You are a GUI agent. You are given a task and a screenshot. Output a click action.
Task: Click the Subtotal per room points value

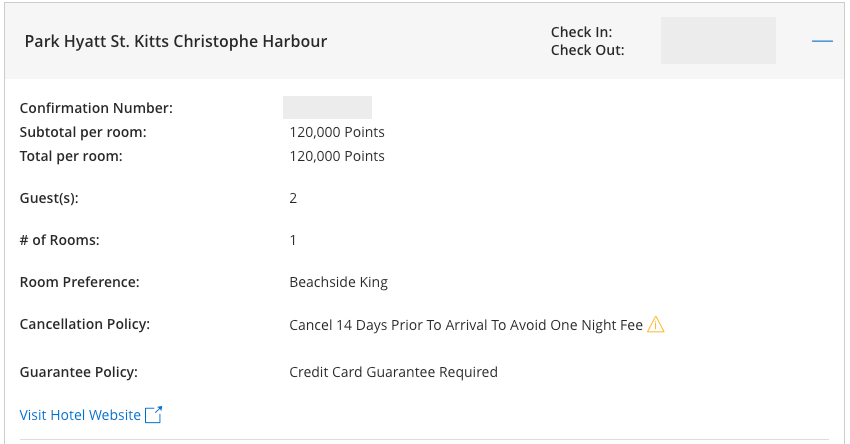pos(337,132)
